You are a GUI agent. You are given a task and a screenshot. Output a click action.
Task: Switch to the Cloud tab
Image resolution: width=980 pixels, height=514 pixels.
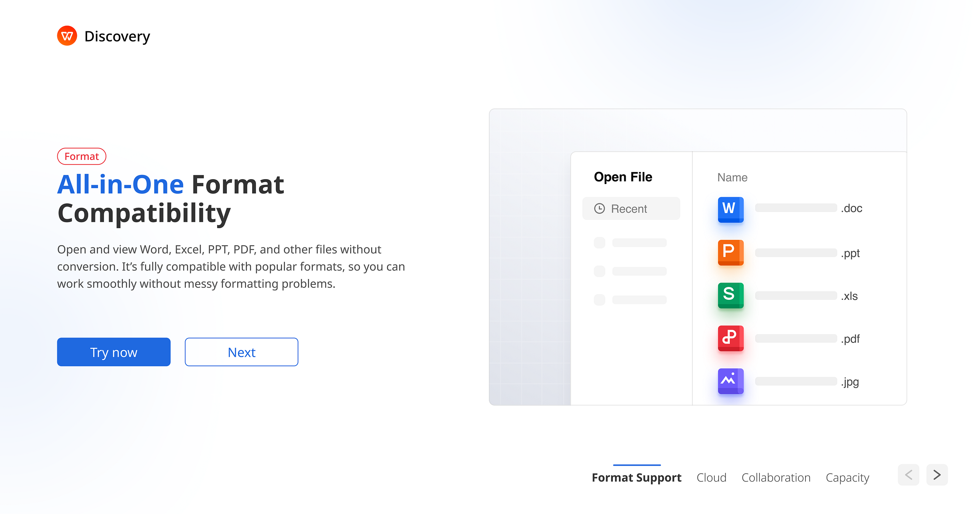pyautogui.click(x=711, y=477)
